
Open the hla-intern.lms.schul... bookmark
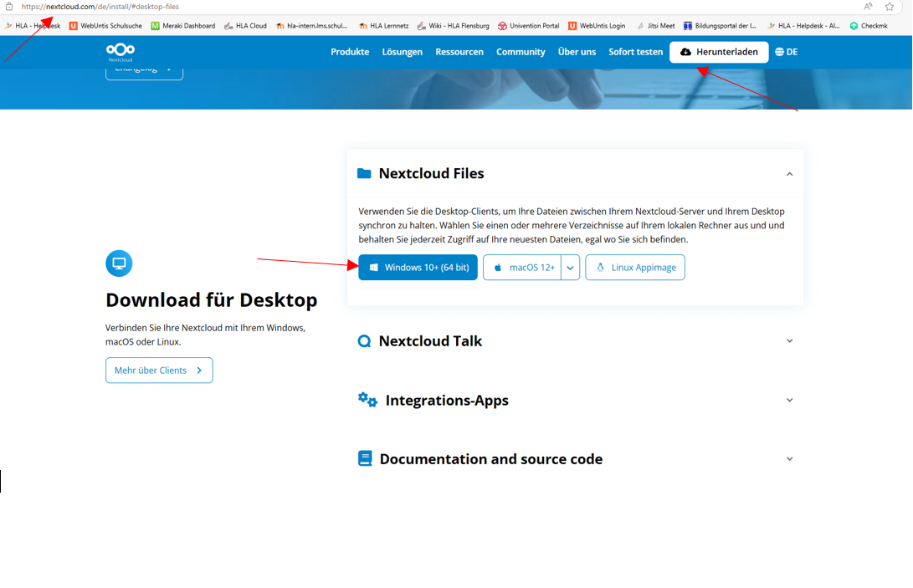pos(311,26)
